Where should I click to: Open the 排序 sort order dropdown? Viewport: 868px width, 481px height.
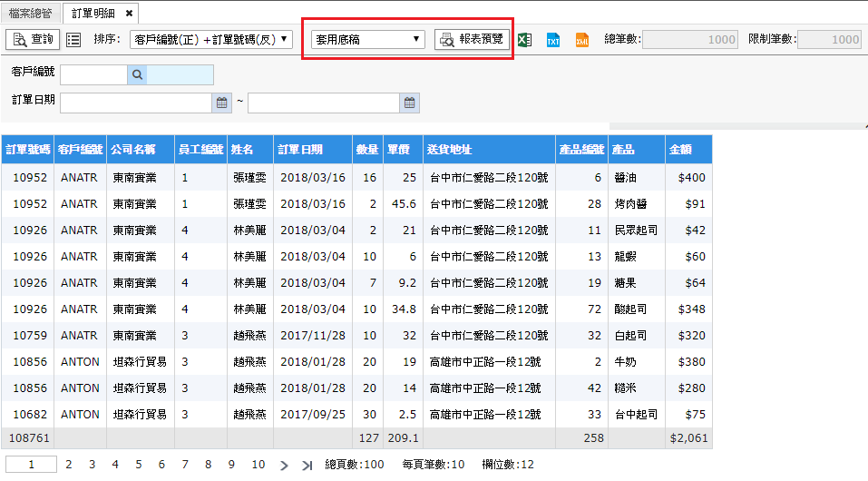pyautogui.click(x=211, y=39)
